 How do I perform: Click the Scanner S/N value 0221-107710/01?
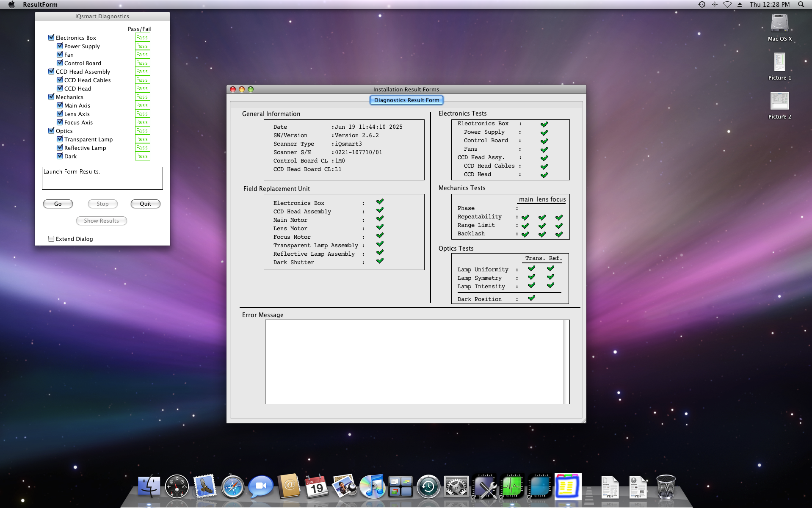359,152
